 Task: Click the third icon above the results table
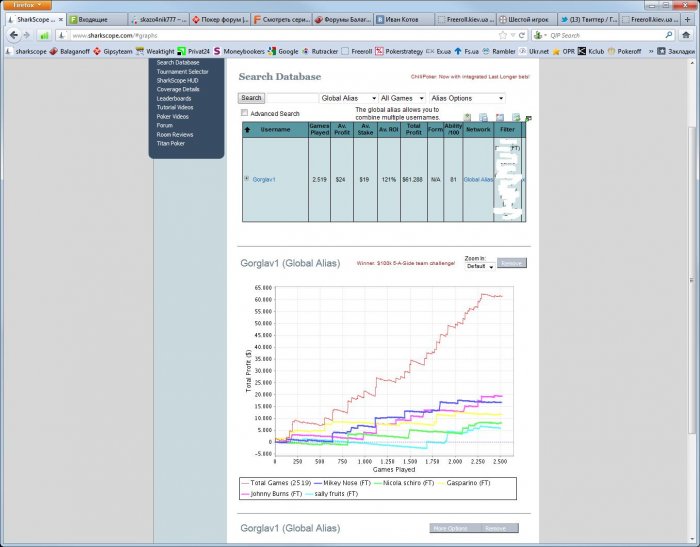pos(500,117)
